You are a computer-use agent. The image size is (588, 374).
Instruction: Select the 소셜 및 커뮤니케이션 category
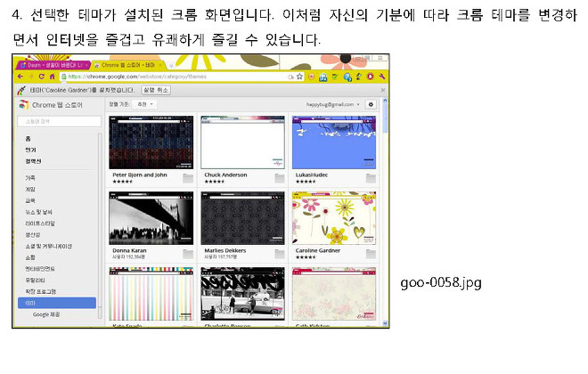point(48,246)
